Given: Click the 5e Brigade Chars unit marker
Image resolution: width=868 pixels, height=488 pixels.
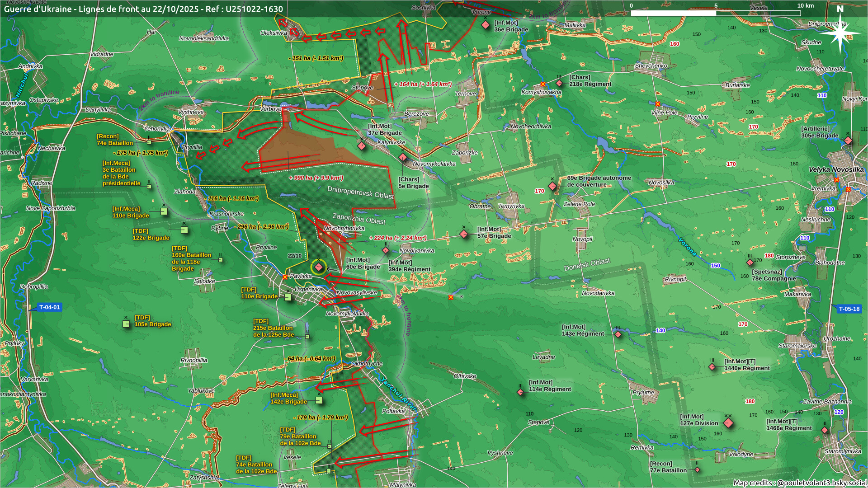Looking at the screenshot, I should click(403, 157).
